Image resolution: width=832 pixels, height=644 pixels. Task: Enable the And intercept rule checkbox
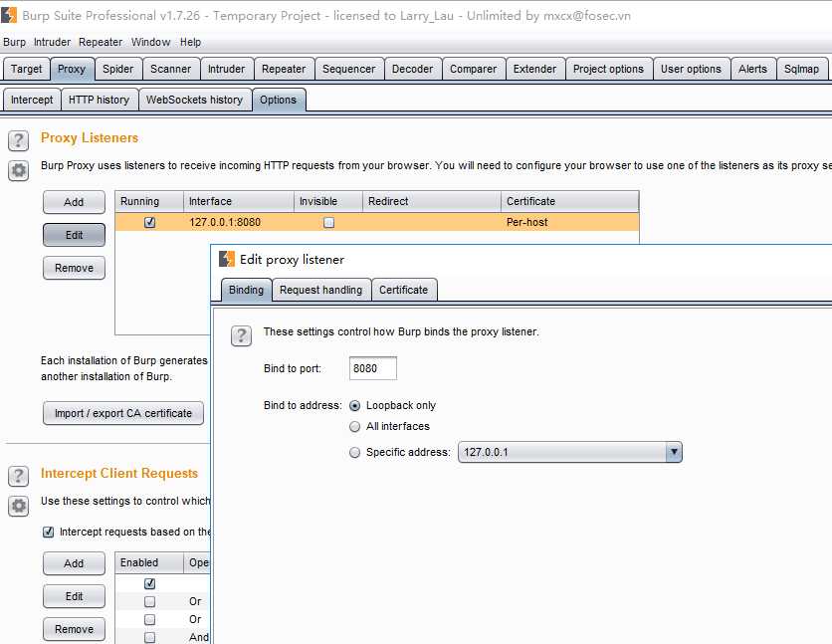[149, 637]
